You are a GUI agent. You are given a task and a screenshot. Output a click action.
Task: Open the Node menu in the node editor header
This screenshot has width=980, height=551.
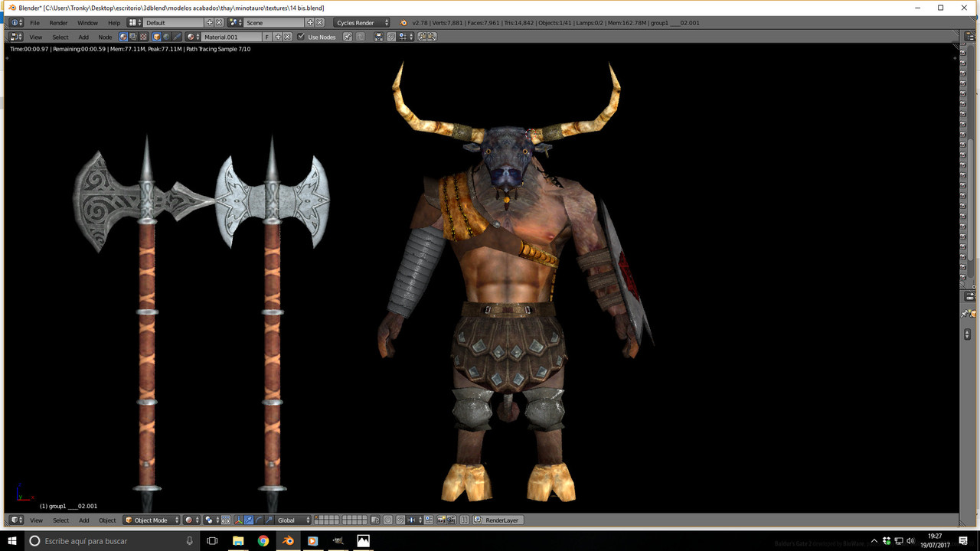105,37
